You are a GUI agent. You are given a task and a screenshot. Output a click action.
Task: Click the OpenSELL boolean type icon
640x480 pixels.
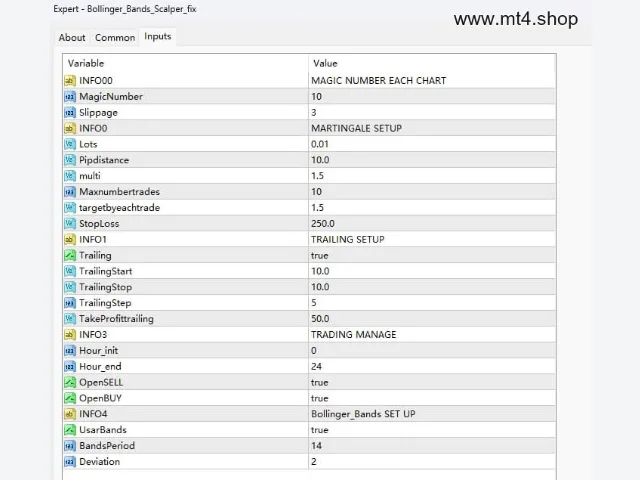point(70,382)
